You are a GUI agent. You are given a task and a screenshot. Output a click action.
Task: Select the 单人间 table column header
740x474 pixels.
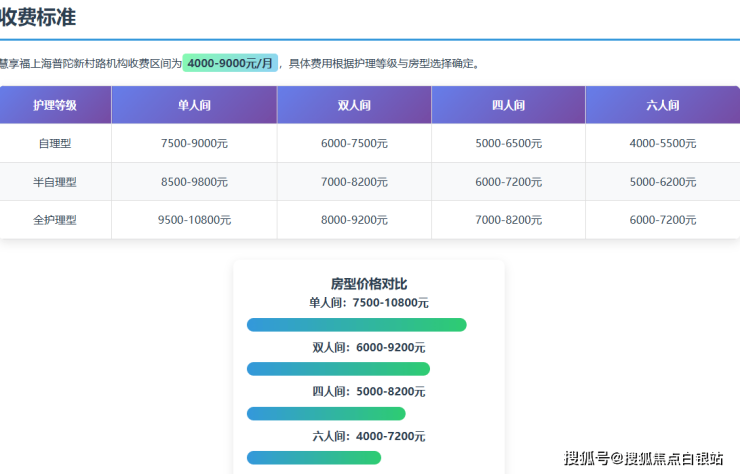click(194, 105)
